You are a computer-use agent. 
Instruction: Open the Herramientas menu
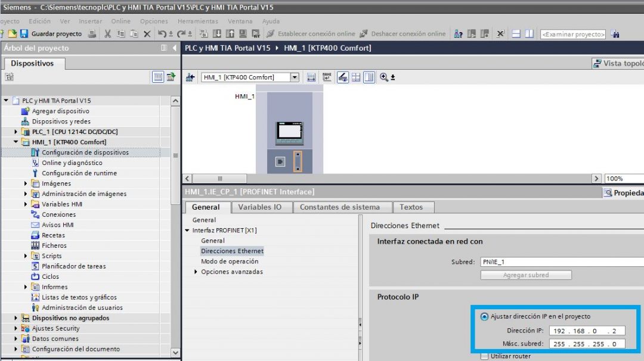[198, 21]
